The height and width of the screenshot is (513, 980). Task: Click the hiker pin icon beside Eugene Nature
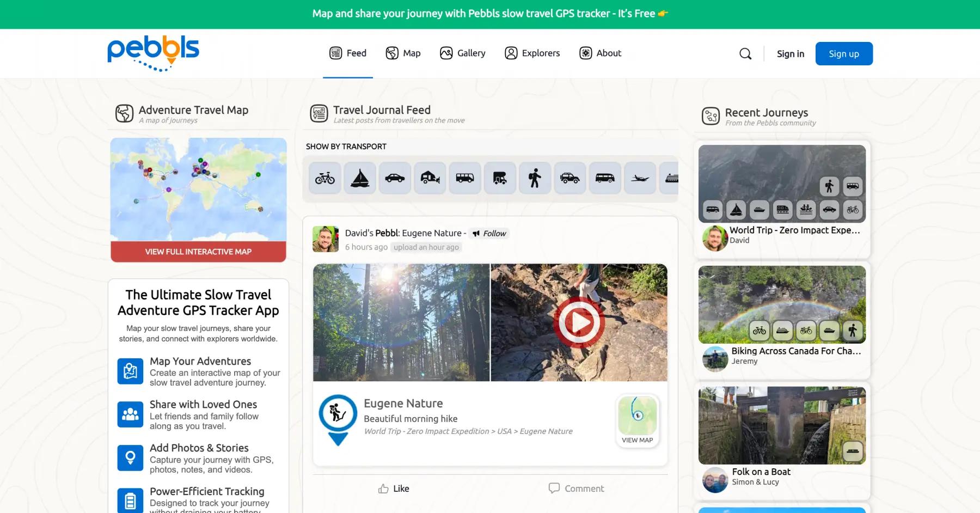[x=338, y=419]
